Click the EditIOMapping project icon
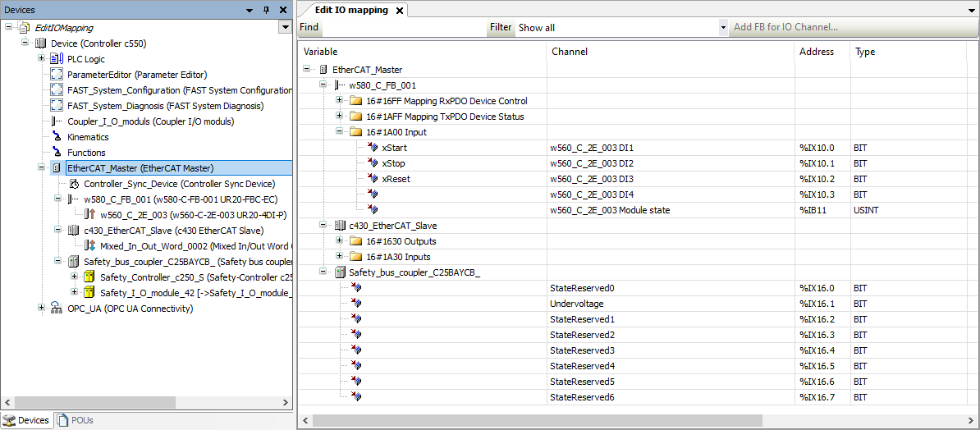 tap(24, 28)
